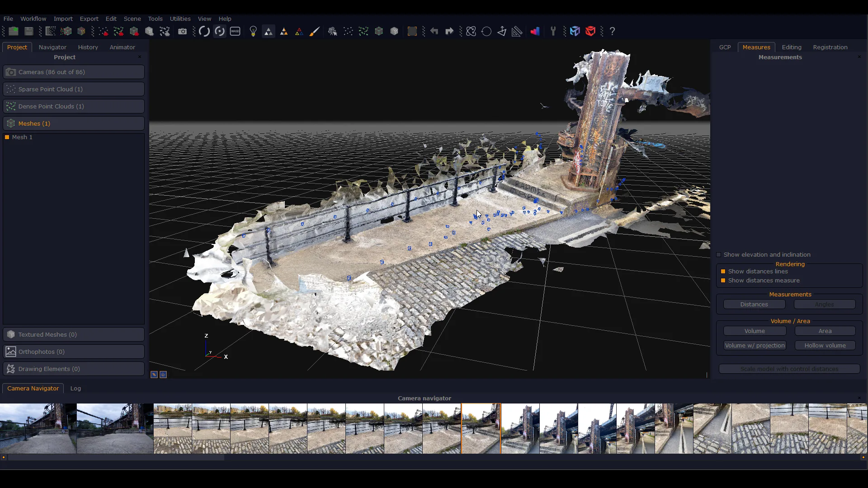Enable WASD navigation mode
This screenshot has width=868, height=488.
click(235, 31)
